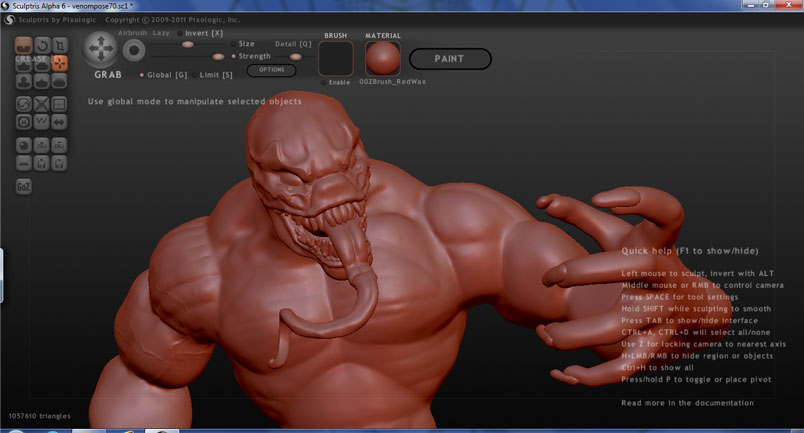This screenshot has width=804, height=433.
Task: Toggle the Mask tool icon
Action: tap(24, 122)
